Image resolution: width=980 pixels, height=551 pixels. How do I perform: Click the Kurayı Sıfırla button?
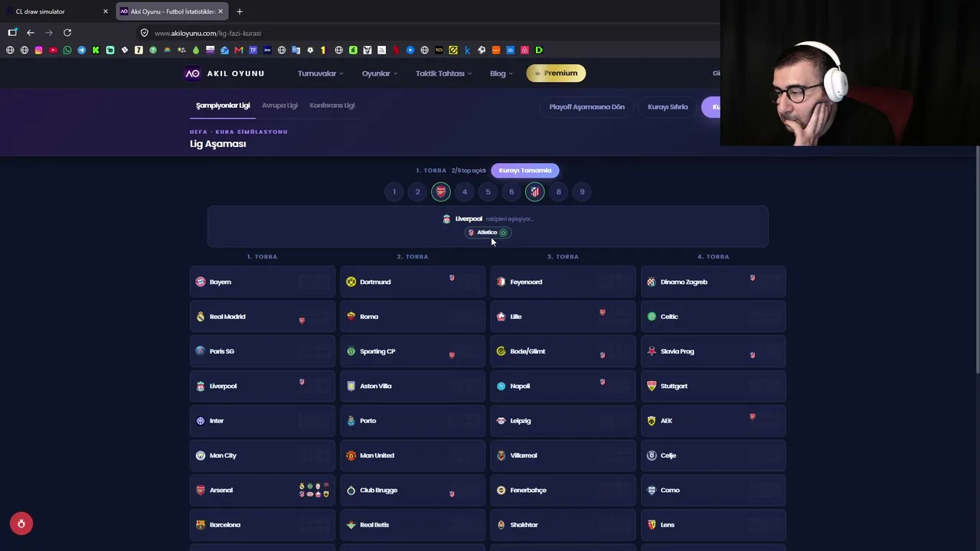pos(668,107)
